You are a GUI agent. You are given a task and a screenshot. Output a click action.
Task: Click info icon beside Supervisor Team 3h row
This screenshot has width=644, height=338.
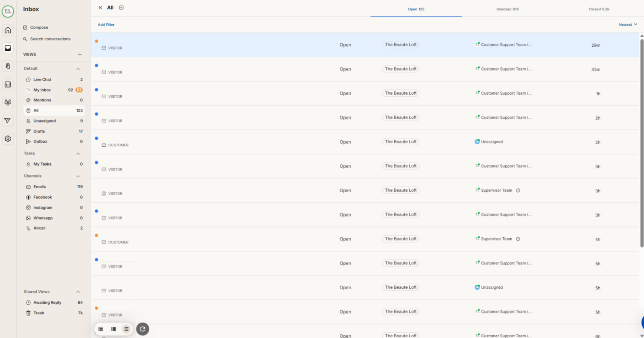(x=518, y=190)
